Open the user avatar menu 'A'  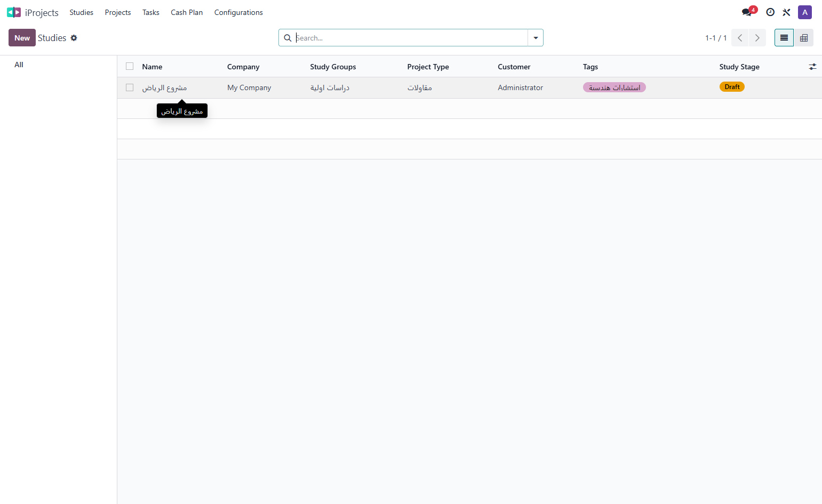[x=805, y=12]
